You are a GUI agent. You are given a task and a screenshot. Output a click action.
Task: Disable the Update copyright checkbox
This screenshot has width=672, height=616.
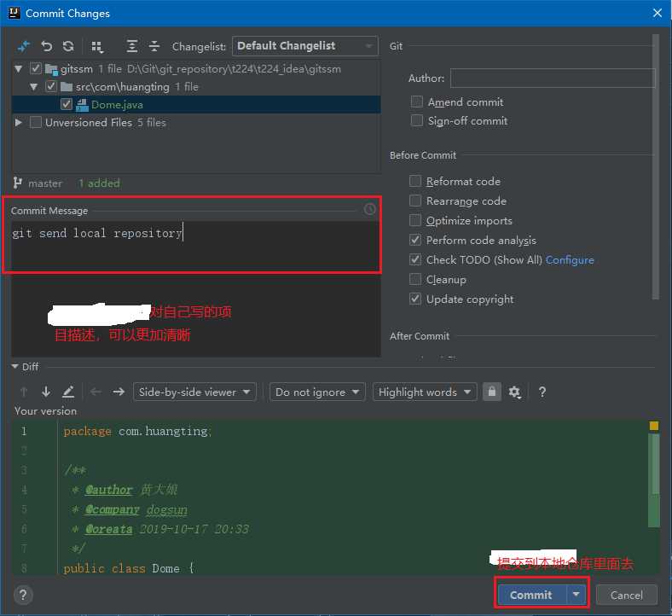[414, 299]
